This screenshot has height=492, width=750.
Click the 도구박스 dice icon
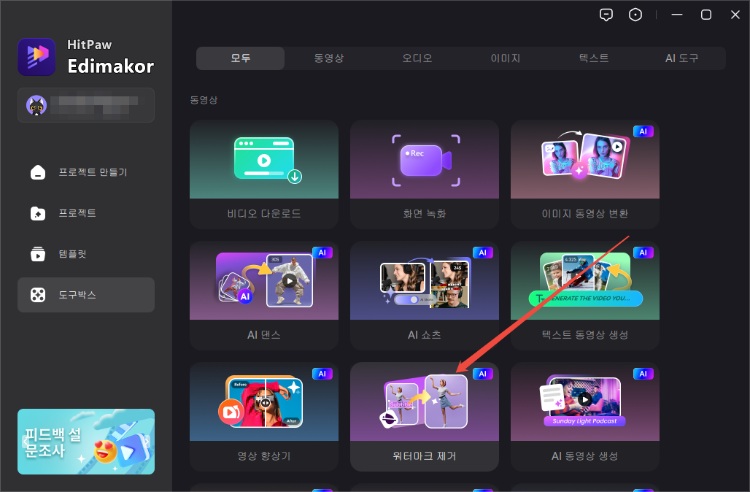click(38, 295)
